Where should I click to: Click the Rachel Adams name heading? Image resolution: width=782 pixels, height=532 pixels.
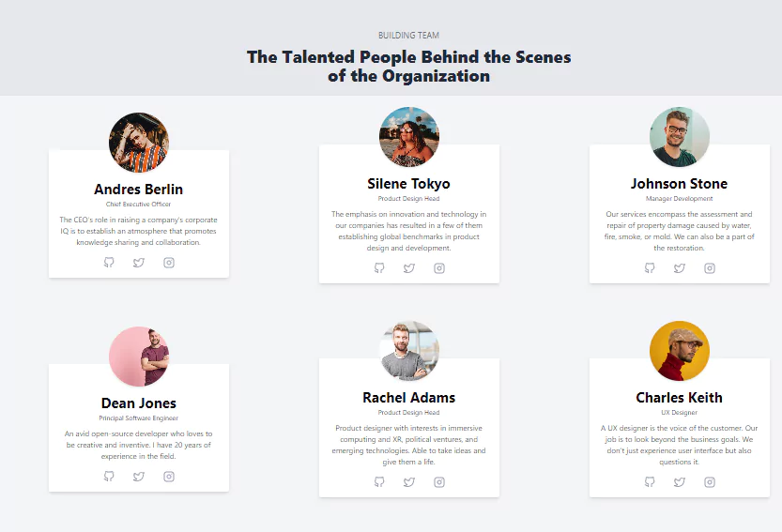(409, 398)
